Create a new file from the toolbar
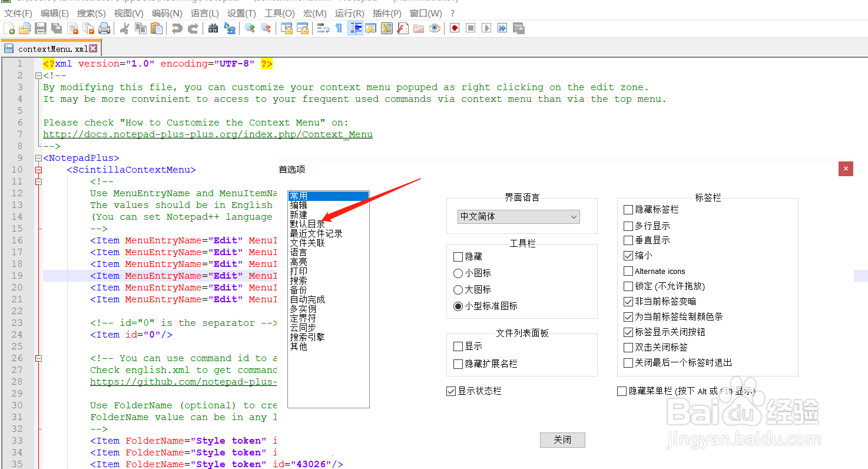 click(9, 28)
